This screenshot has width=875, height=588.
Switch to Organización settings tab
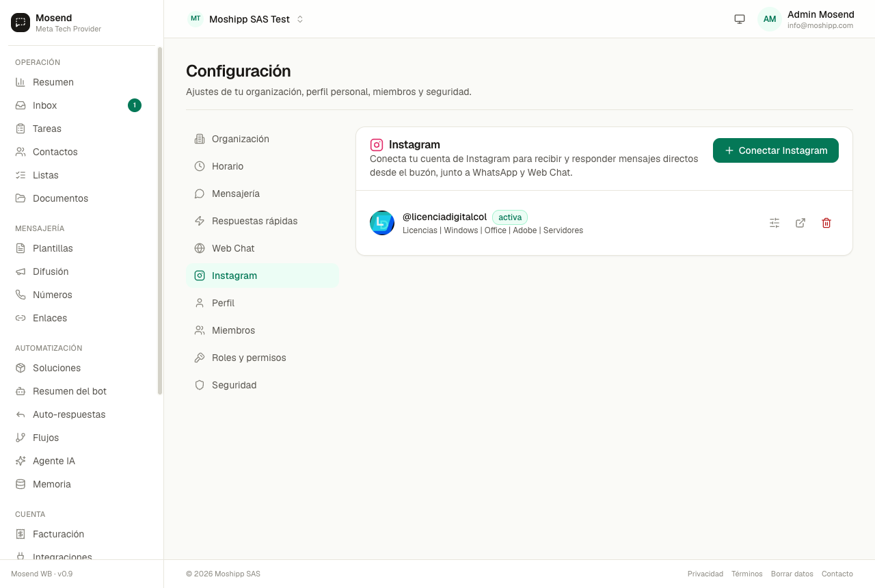[262, 139]
